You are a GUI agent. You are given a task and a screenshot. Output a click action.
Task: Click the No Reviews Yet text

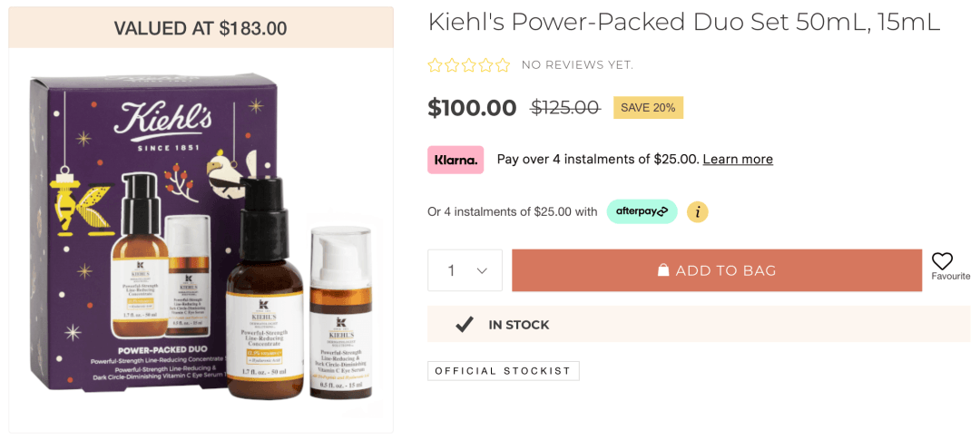[577, 65]
